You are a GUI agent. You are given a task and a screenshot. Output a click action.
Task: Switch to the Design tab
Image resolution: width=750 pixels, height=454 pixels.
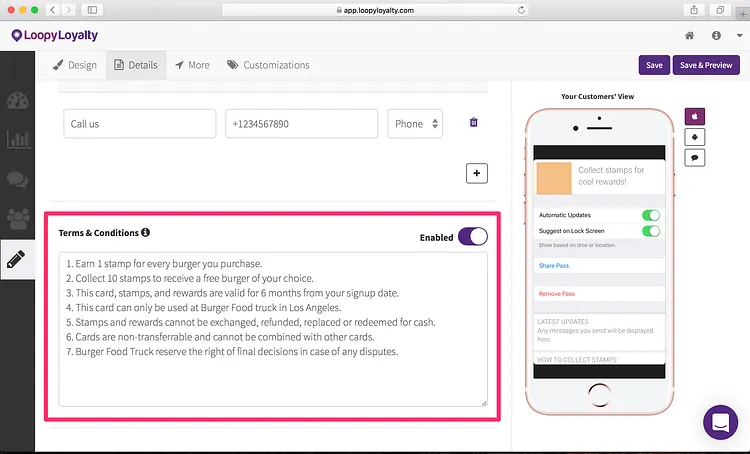tap(75, 65)
